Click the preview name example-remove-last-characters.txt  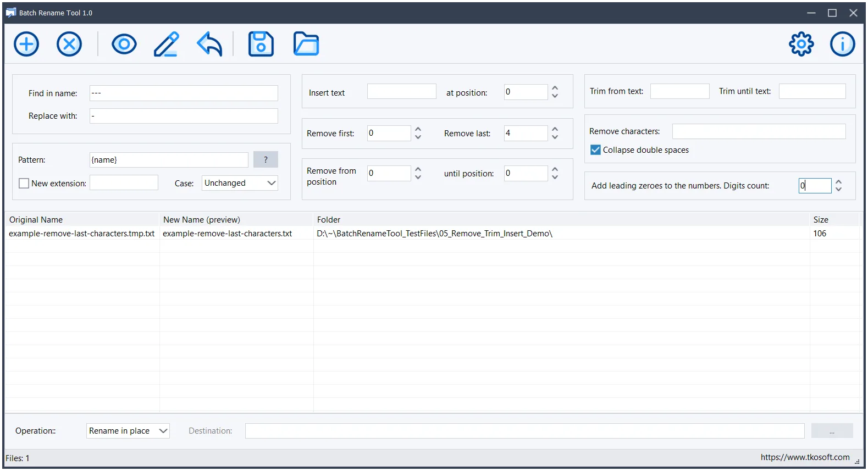[x=228, y=234]
